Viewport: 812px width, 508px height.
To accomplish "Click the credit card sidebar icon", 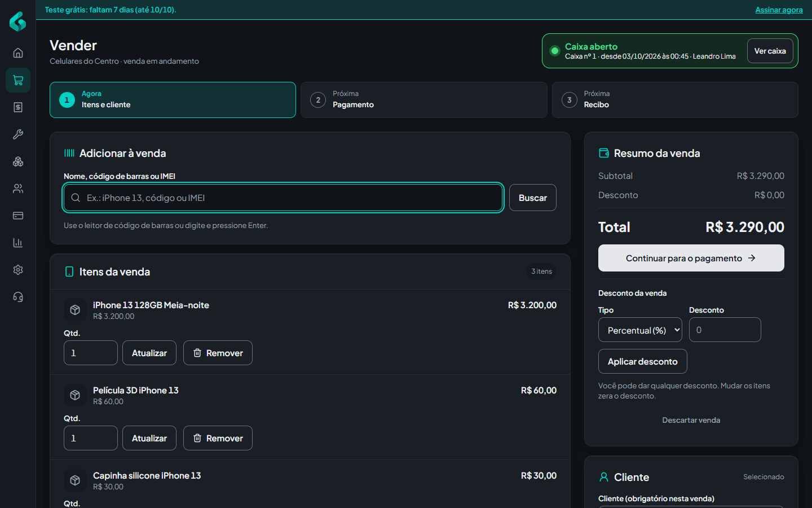I will coord(18,216).
